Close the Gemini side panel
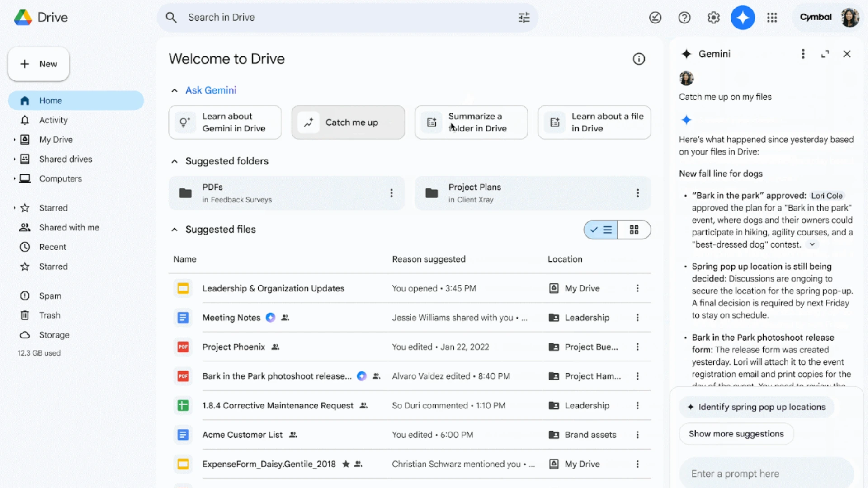The width and height of the screenshot is (868, 488). click(847, 54)
